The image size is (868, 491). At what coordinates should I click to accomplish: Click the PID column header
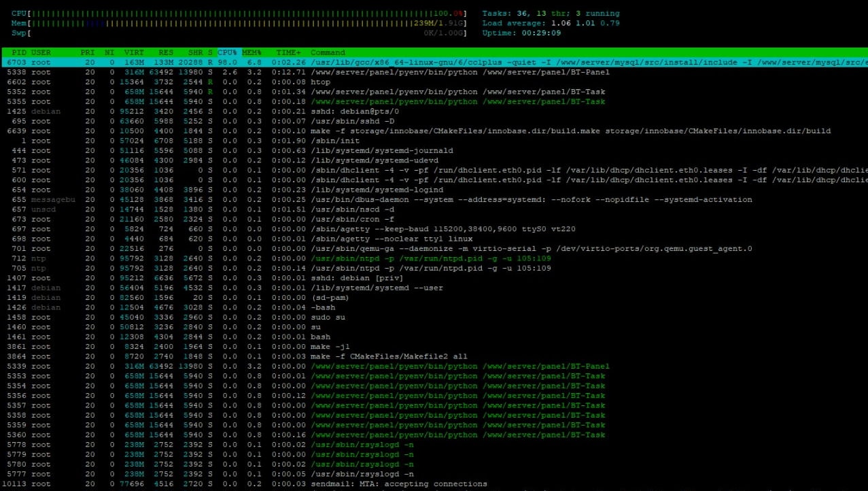pyautogui.click(x=19, y=52)
